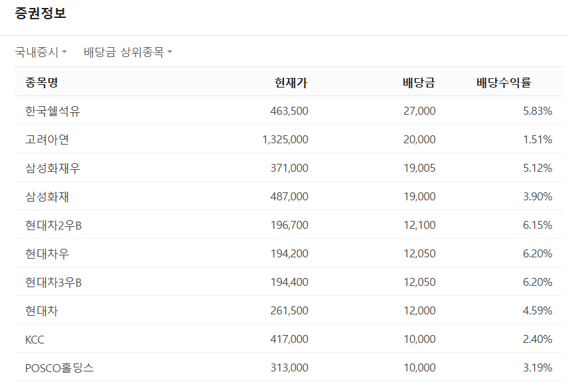Screen dimensions: 568x392
Task: Open the KCC stock
Action: (x=35, y=340)
